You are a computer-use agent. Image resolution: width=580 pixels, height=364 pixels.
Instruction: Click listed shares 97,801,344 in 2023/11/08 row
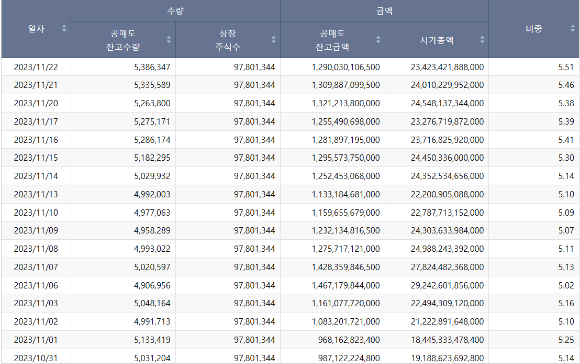254,249
